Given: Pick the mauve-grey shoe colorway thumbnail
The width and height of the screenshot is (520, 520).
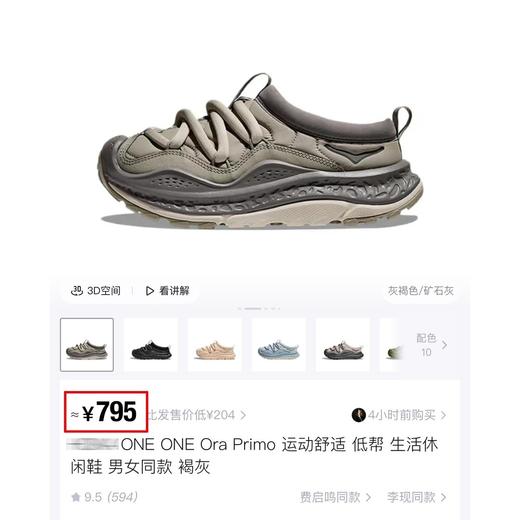Looking at the screenshot, I should pos(343,345).
